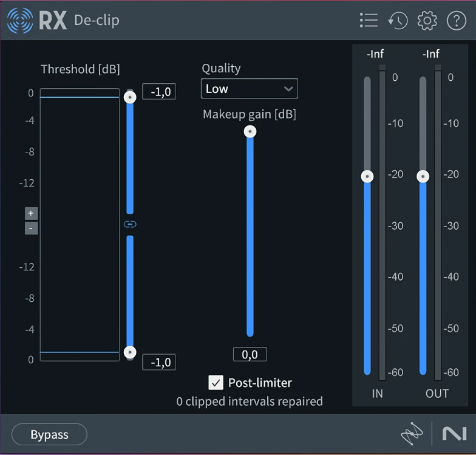
Task: Open the preset list icon
Action: tap(369, 20)
